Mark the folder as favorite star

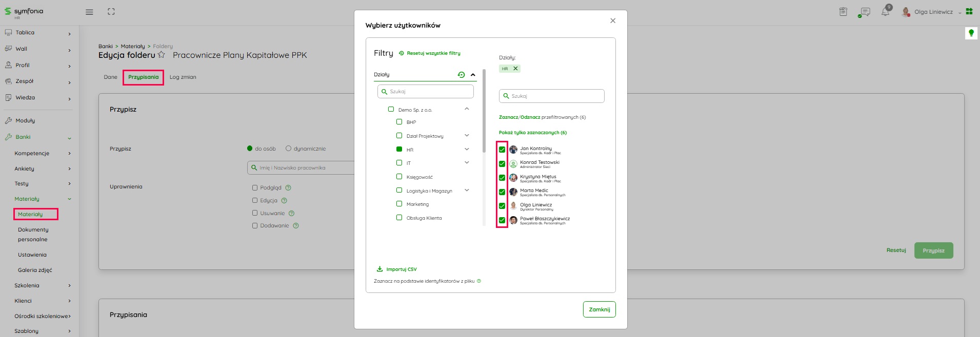point(162,55)
